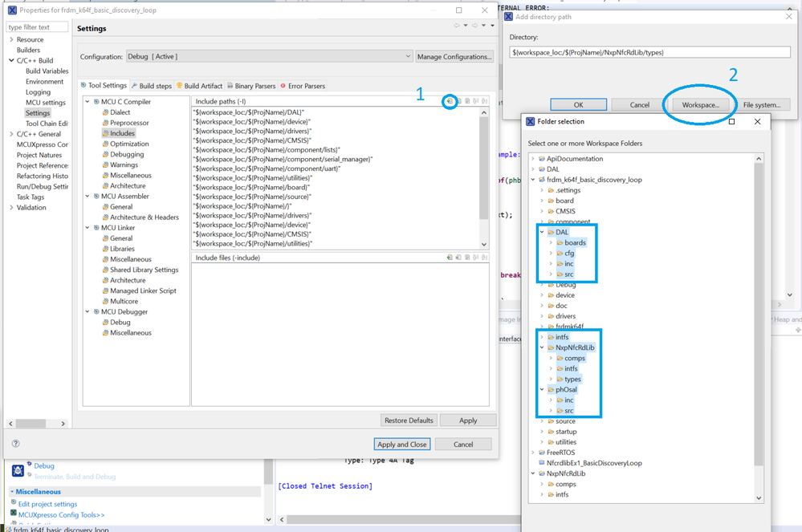Select Preprocessor in tool settings tree

(x=126, y=123)
